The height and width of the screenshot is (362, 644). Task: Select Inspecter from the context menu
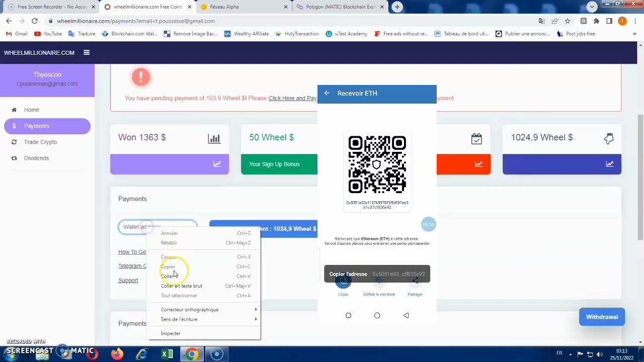pyautogui.click(x=204, y=333)
